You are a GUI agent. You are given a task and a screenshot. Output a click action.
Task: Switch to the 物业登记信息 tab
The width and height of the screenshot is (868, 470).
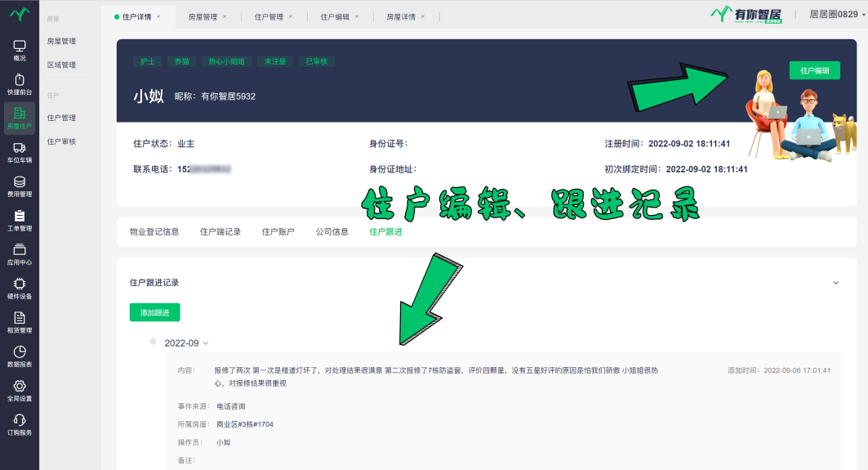(x=154, y=232)
